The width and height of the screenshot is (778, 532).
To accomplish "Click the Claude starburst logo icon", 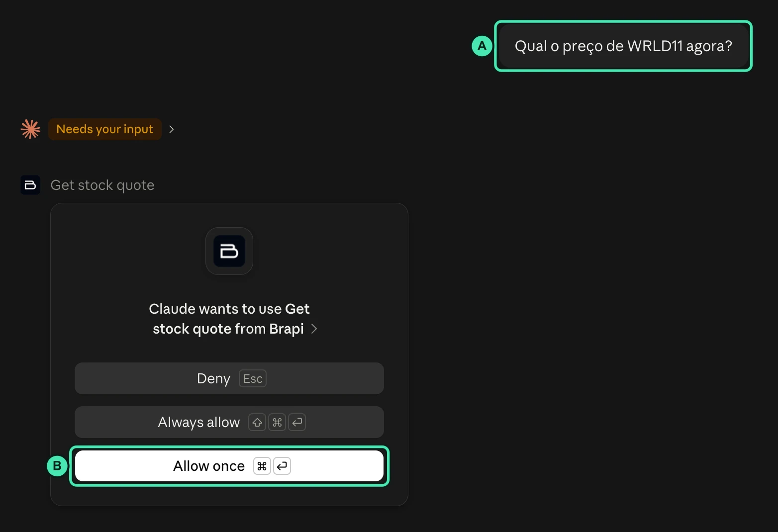I will (x=30, y=129).
